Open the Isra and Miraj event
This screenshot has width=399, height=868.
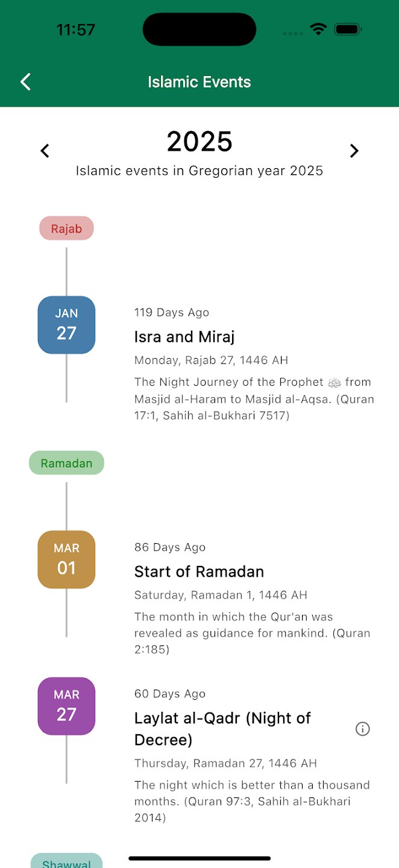pyautogui.click(x=184, y=336)
